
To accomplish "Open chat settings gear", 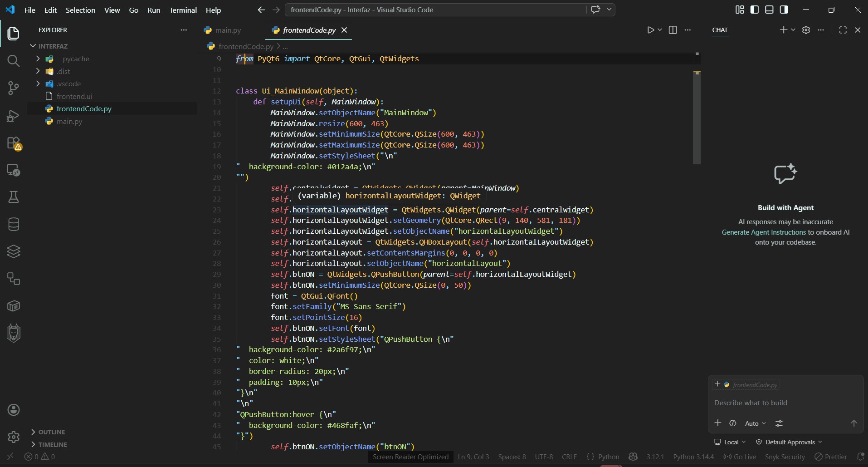I will (x=806, y=30).
